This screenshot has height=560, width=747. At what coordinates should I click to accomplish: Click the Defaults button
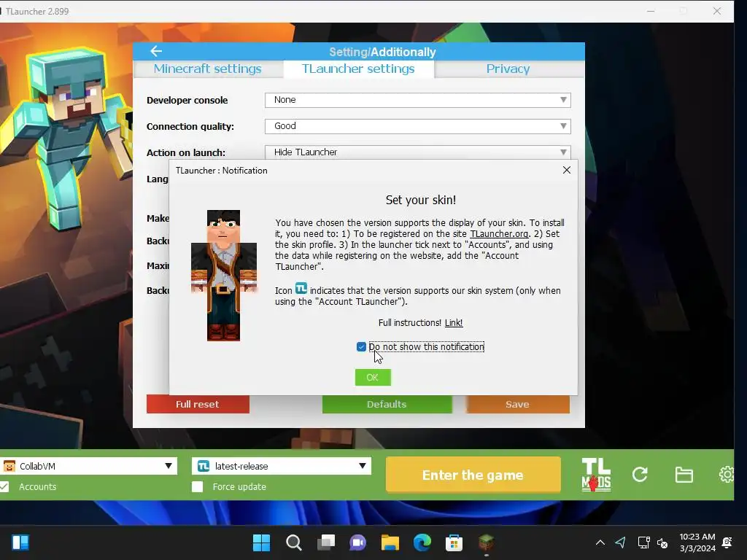coord(387,404)
